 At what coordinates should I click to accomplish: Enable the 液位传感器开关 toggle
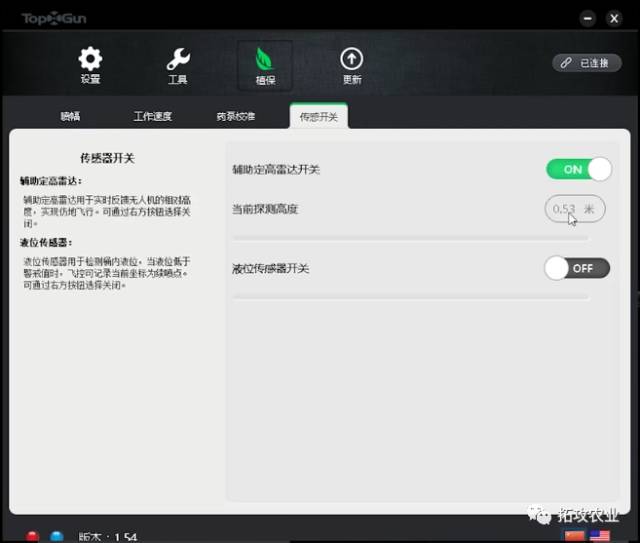[576, 268]
